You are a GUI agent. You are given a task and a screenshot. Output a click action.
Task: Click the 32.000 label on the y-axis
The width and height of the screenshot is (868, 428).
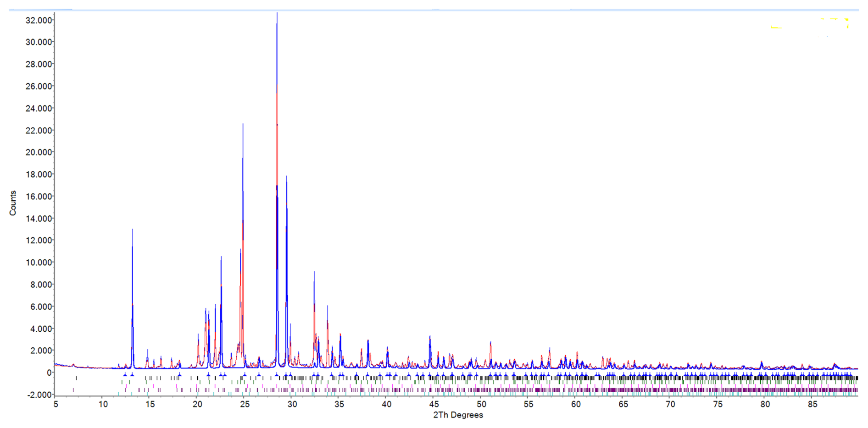[39, 20]
